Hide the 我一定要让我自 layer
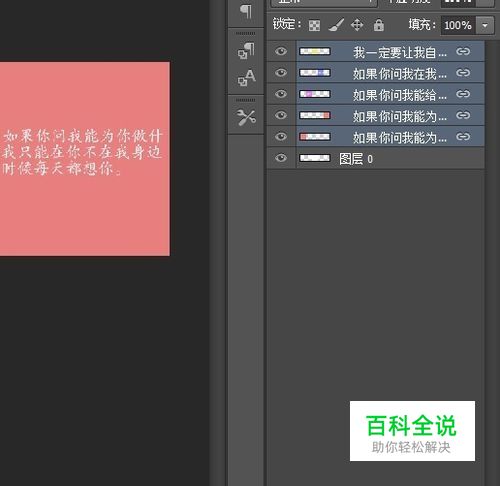Viewport: 500px width, 486px height. point(281,51)
